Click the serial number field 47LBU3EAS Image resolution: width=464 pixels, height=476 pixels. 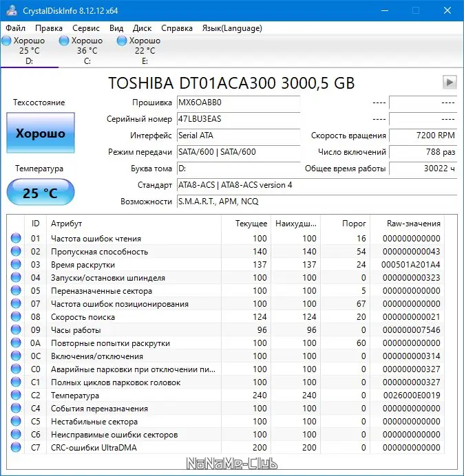[238, 119]
